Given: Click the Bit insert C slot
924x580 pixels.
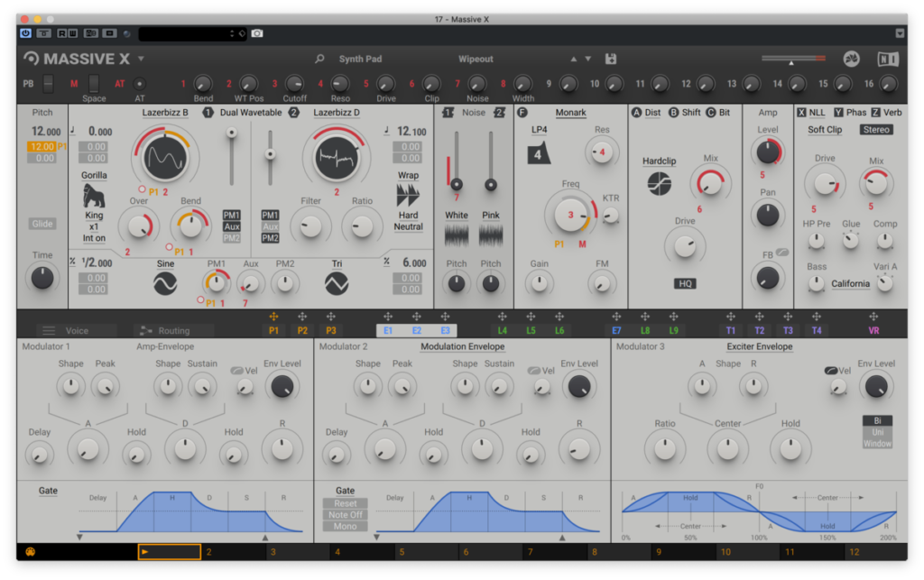Looking at the screenshot, I should coord(717,113).
